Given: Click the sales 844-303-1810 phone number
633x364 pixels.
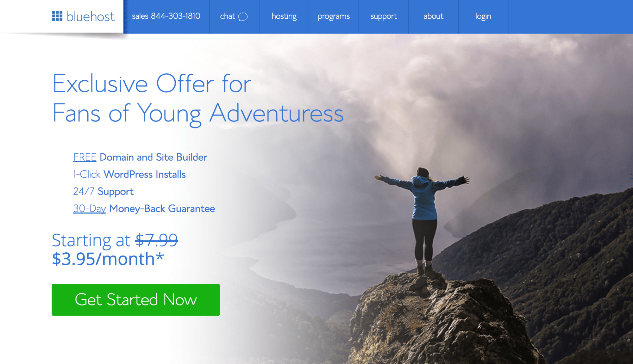Looking at the screenshot, I should [x=166, y=16].
